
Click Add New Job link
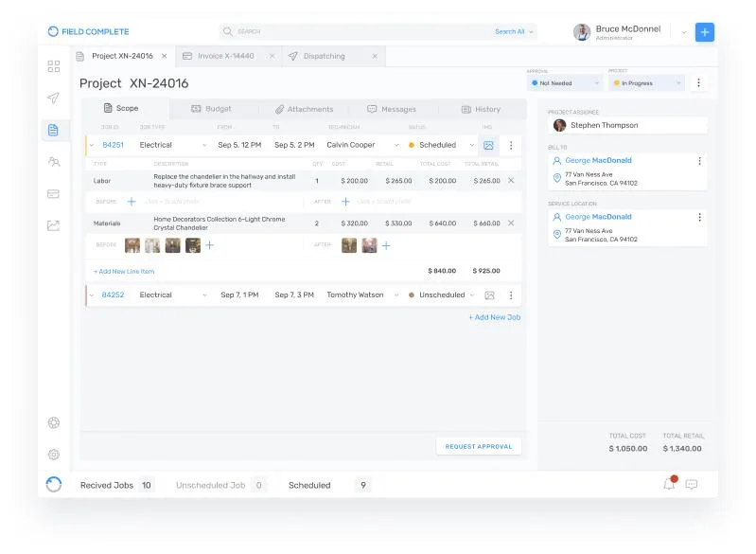coord(495,317)
